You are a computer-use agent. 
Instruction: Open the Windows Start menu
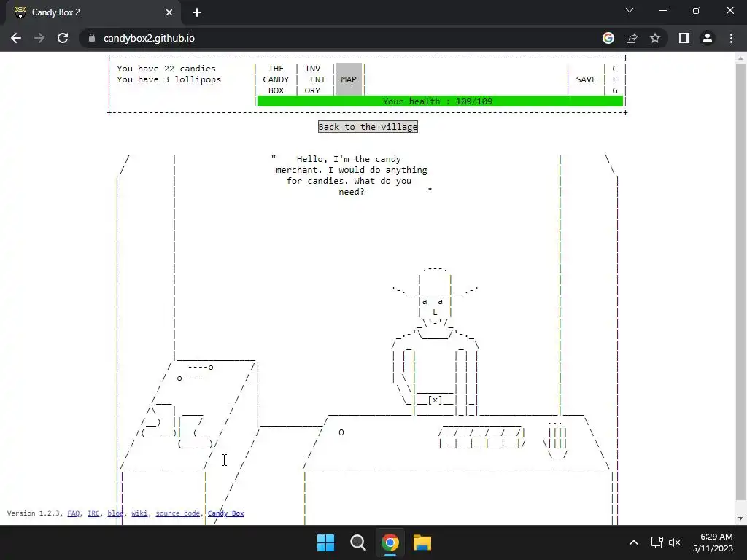[x=326, y=542]
